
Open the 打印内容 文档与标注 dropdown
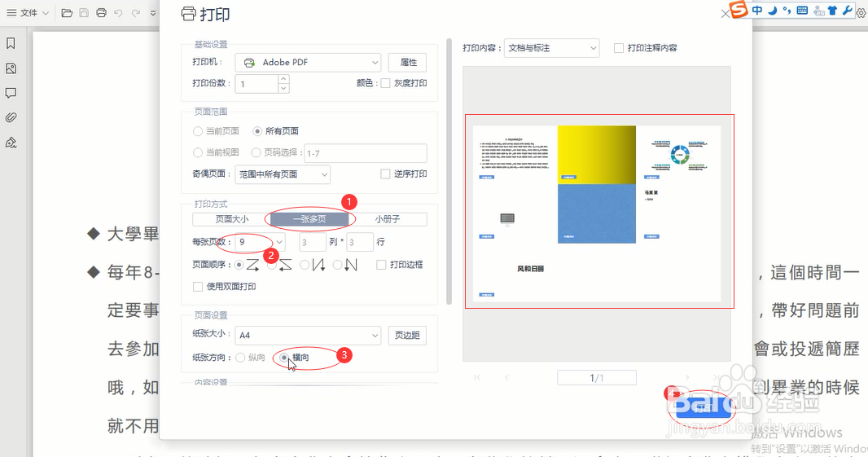pyautogui.click(x=551, y=48)
